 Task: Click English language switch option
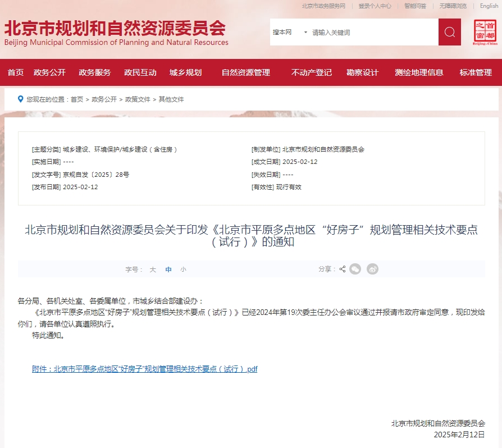pyautogui.click(x=488, y=6)
